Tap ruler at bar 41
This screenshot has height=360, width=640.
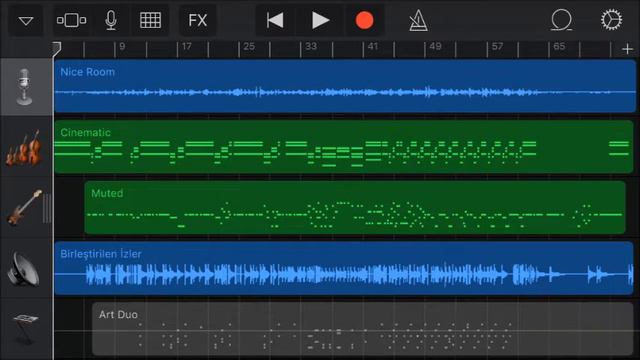373,47
